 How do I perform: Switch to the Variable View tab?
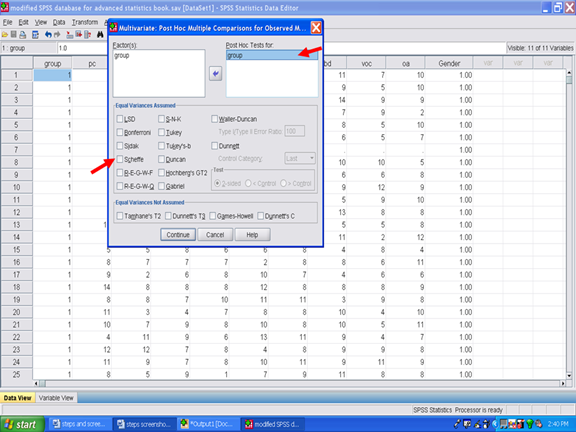56,398
